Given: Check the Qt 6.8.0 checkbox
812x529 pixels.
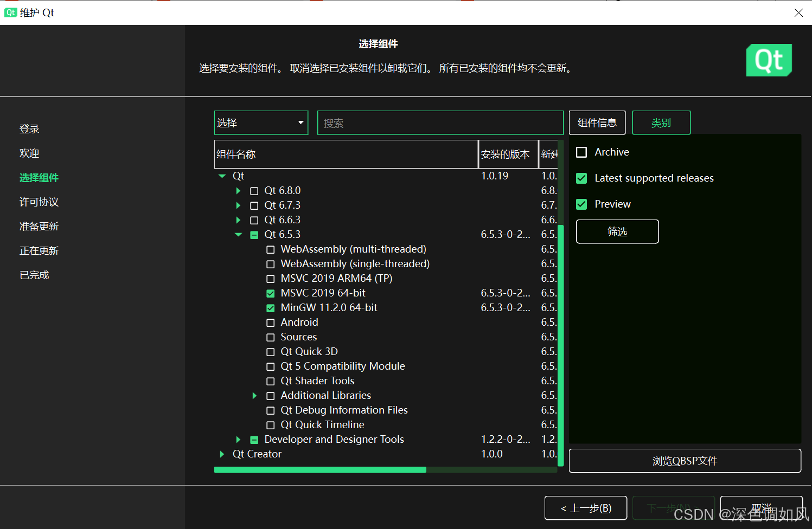Looking at the screenshot, I should click(254, 191).
